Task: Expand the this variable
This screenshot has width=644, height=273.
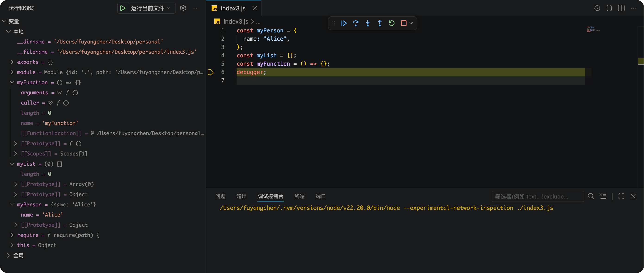Action: coord(12,245)
